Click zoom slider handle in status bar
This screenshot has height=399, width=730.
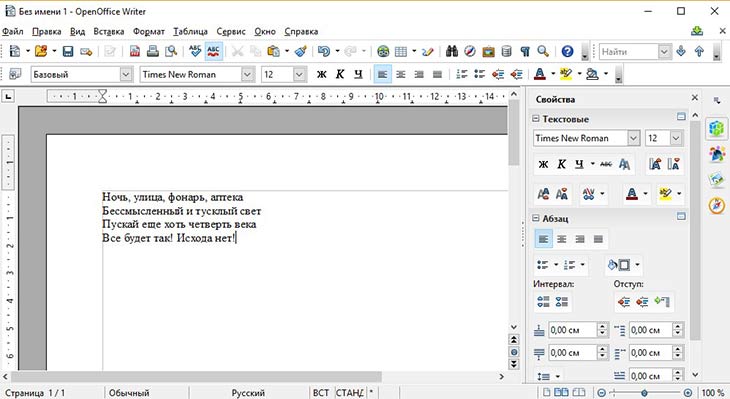click(644, 393)
